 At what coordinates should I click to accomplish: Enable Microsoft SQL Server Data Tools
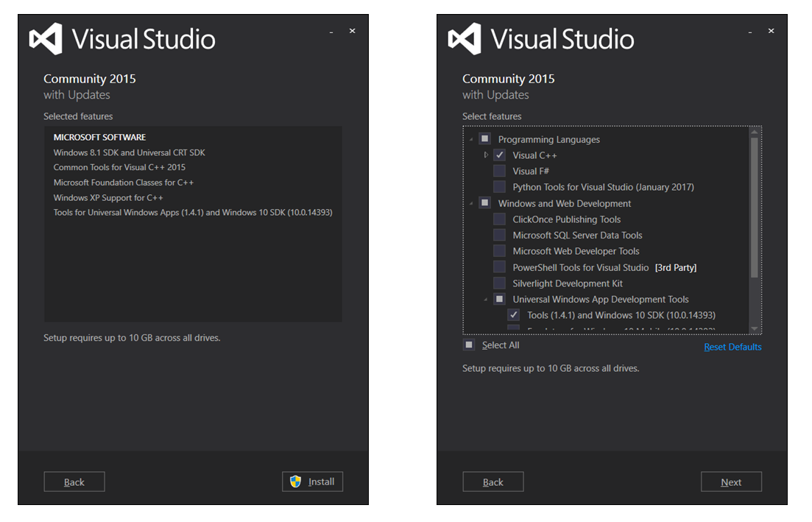tap(499, 235)
